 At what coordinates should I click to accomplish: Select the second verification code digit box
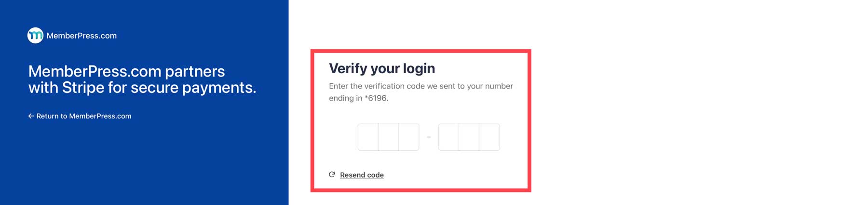[388, 137]
